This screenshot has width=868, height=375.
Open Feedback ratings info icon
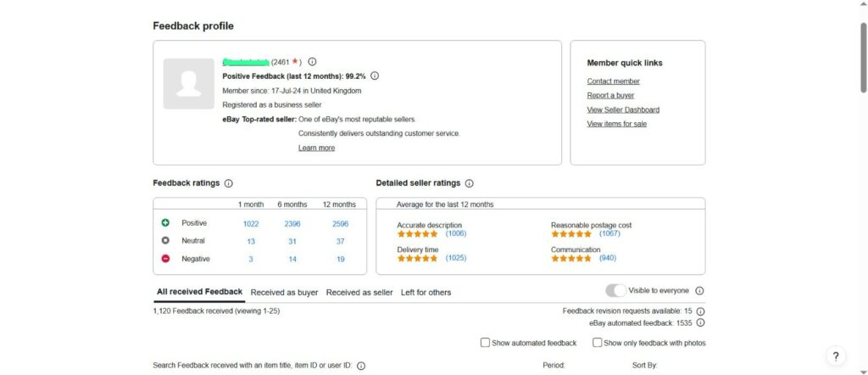229,183
